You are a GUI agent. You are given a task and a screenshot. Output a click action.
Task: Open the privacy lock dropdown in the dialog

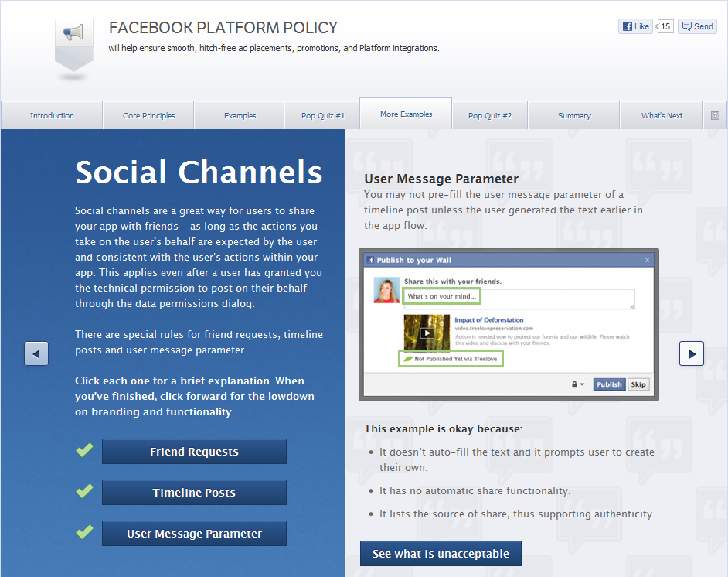[x=577, y=384]
